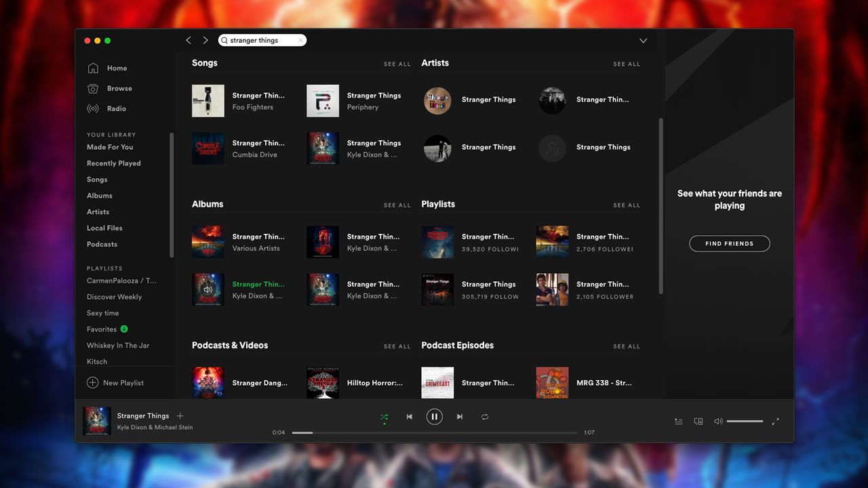Skip to the previous track
868x488 pixels.
click(x=409, y=417)
